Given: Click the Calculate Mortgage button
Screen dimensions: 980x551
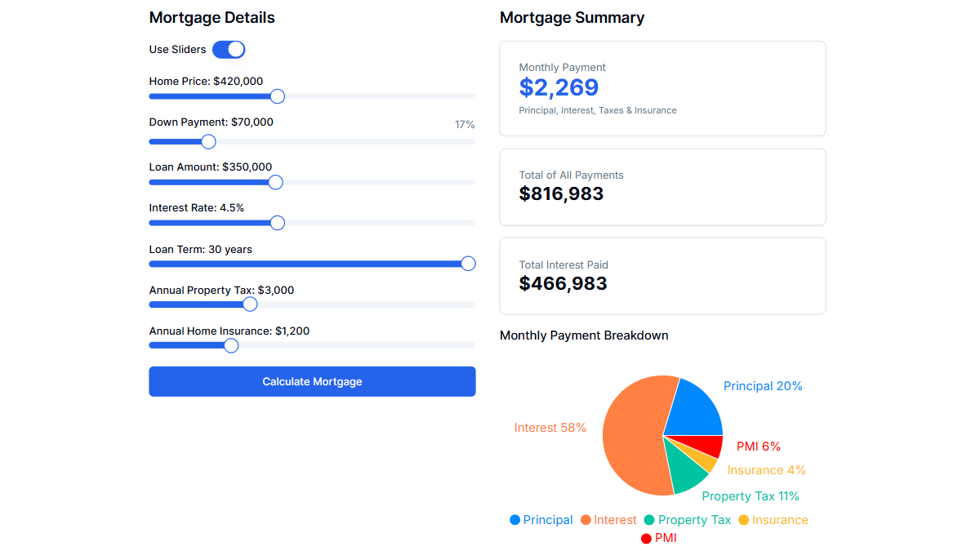Looking at the screenshot, I should click(312, 381).
